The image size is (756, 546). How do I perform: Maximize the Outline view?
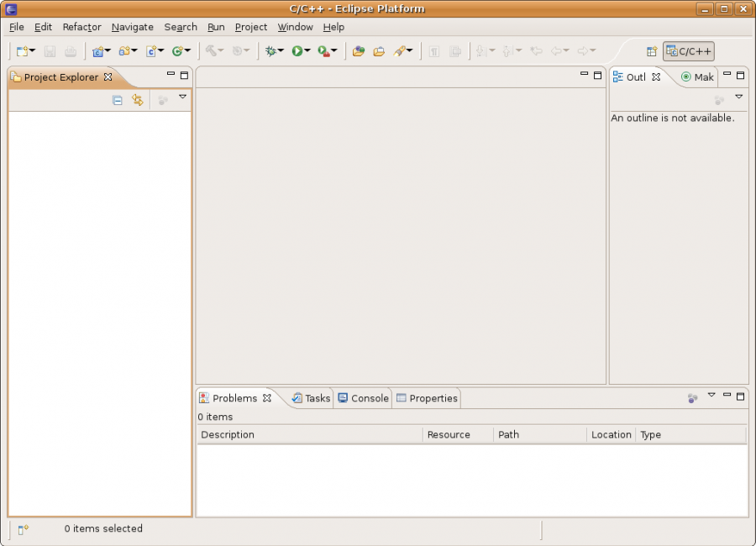[740, 76]
